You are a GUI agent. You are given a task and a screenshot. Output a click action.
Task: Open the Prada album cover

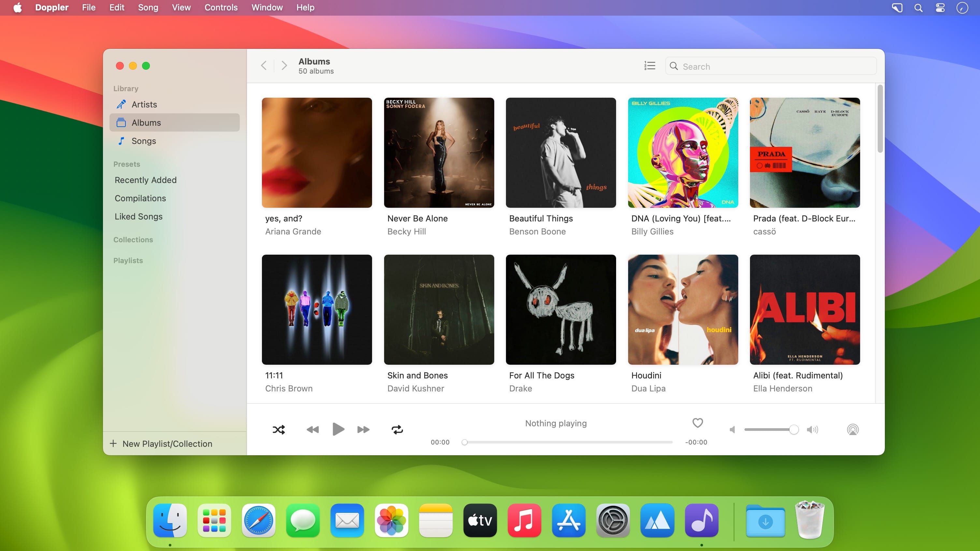point(805,152)
